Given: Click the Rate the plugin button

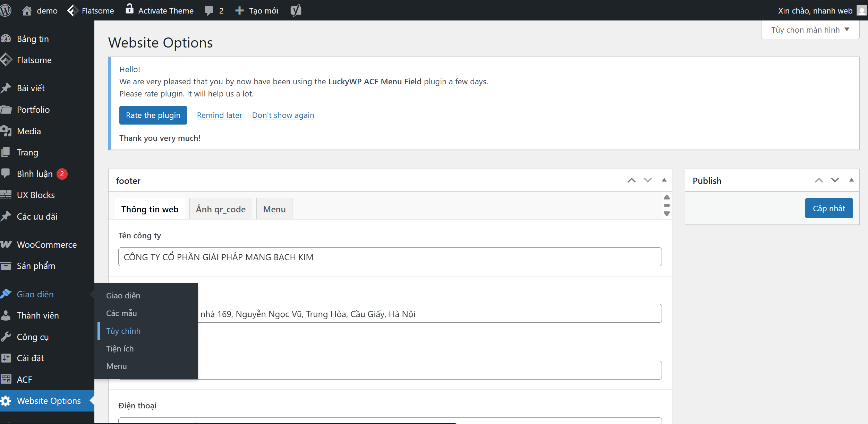Looking at the screenshot, I should click(x=153, y=115).
